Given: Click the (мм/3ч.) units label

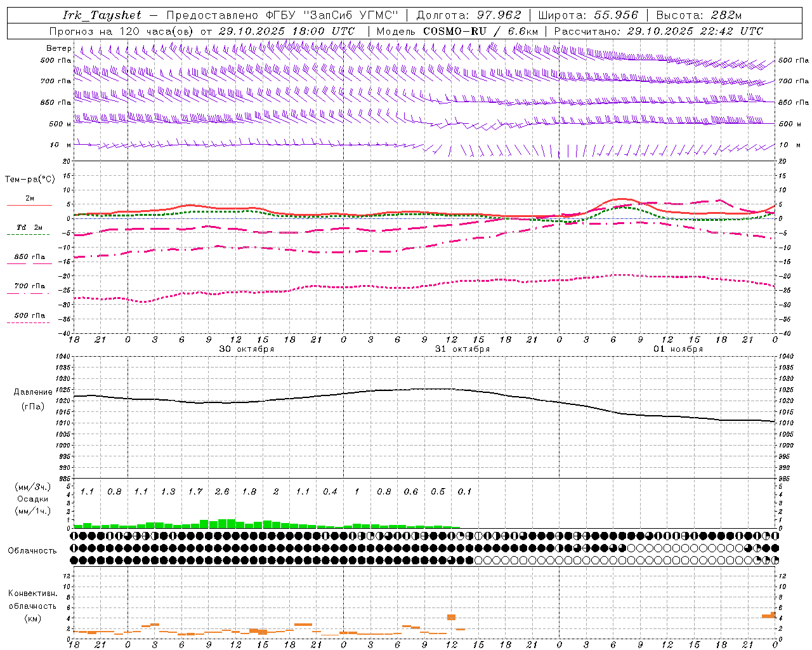Looking at the screenshot, I should [x=32, y=487].
